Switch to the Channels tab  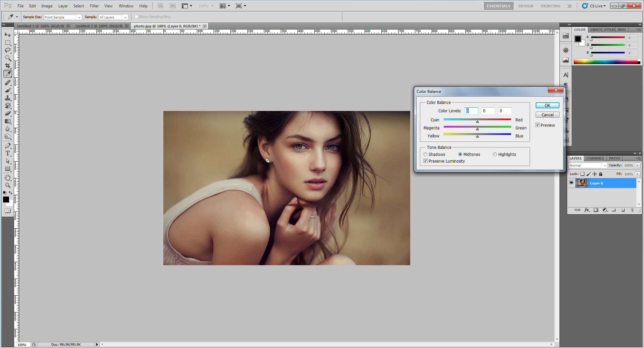[595, 158]
